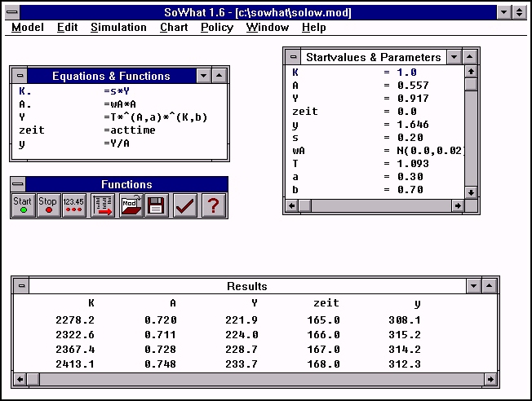The height and width of the screenshot is (401, 532).
Task: Click the red checkmark icon
Action: (x=185, y=205)
